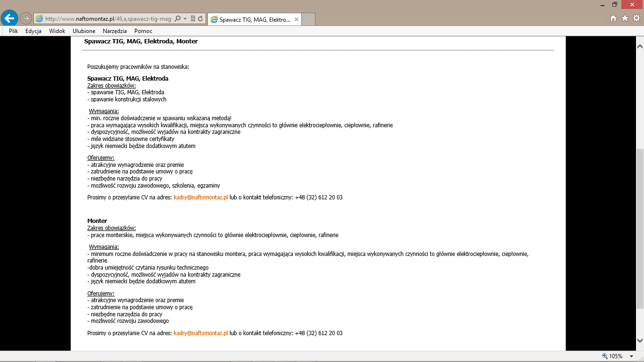Click last line '- możliwość rozwoju zawodowego'
Image resolution: width=644 pixels, height=362 pixels.
pyautogui.click(x=128, y=321)
